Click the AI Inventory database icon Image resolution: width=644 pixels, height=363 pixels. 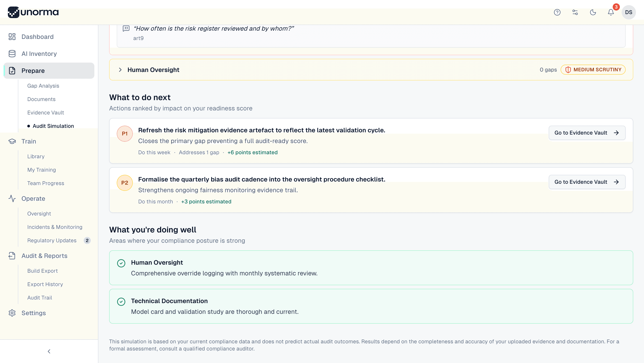(x=12, y=54)
